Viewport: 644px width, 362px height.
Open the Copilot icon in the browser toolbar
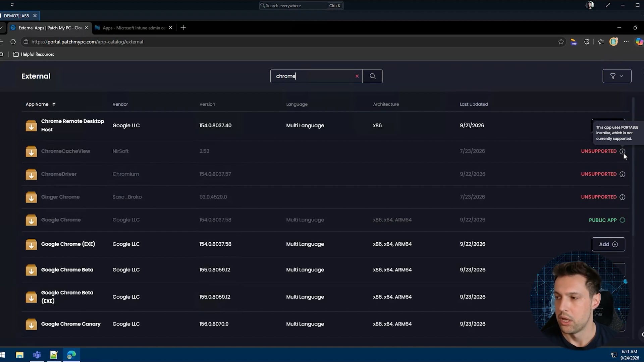639,42
